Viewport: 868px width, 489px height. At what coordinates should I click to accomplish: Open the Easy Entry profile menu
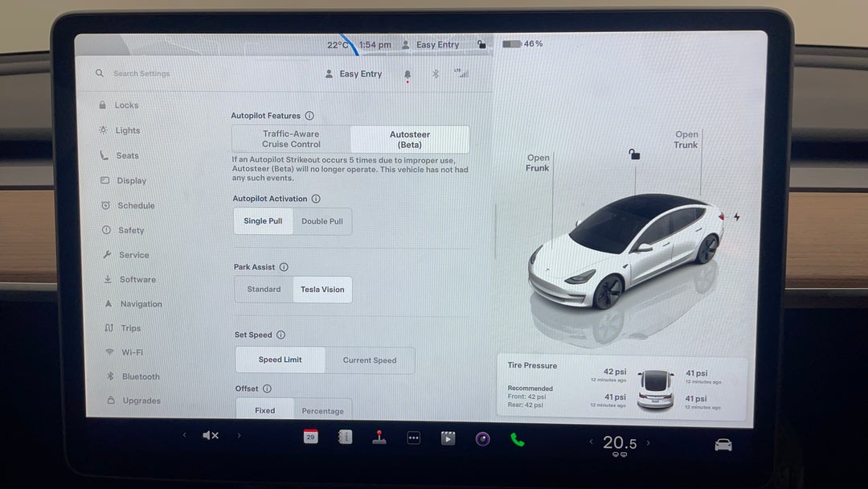[354, 74]
